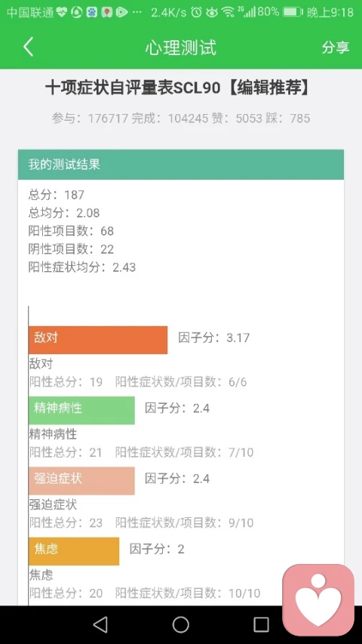The width and height of the screenshot is (362, 644).
Task: Tap 因子分：3.17 hostility score
Action: [214, 337]
